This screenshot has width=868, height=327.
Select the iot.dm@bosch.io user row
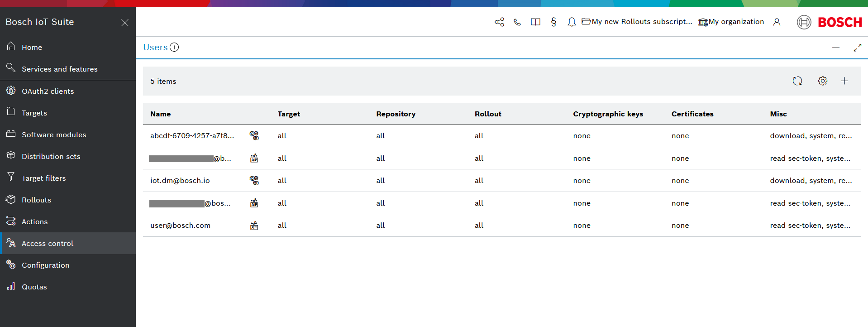point(180,181)
